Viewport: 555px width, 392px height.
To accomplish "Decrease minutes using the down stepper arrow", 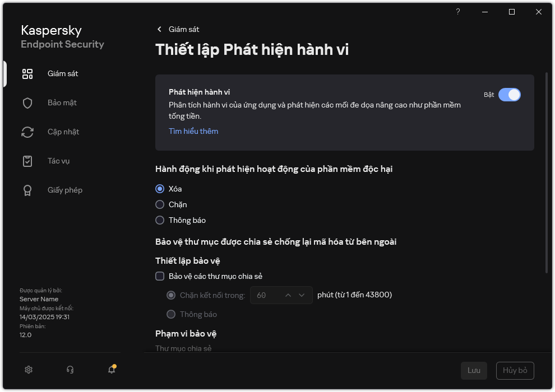I will pos(303,295).
